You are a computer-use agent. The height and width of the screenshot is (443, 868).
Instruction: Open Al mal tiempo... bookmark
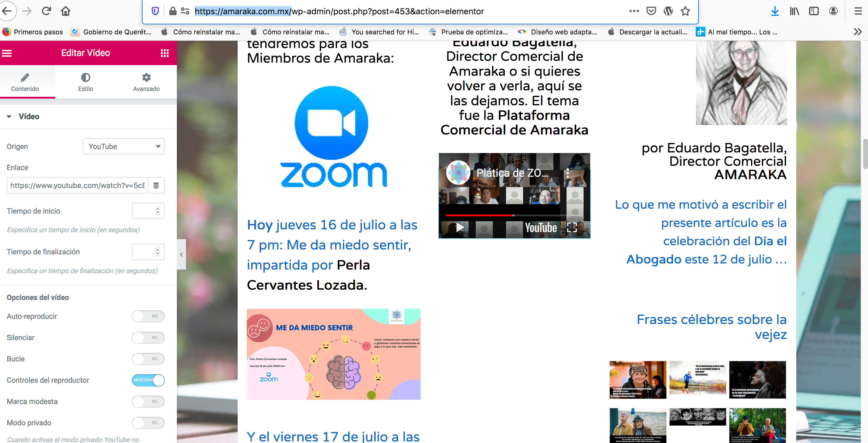(737, 32)
